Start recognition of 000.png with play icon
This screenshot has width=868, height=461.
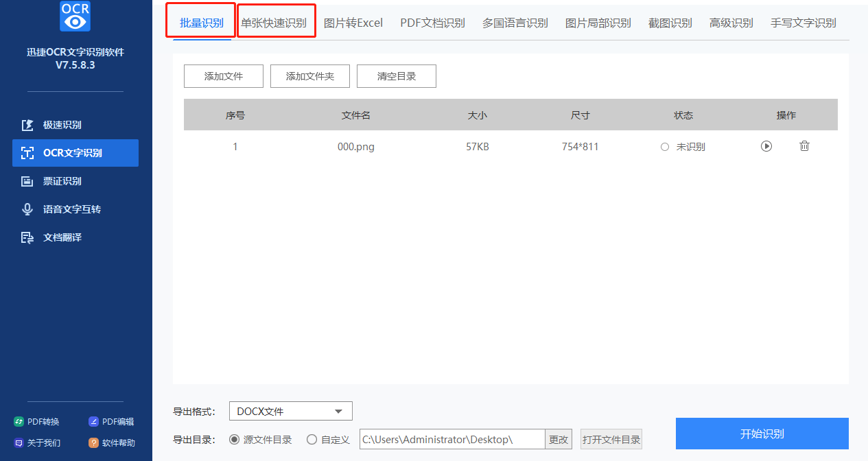766,146
